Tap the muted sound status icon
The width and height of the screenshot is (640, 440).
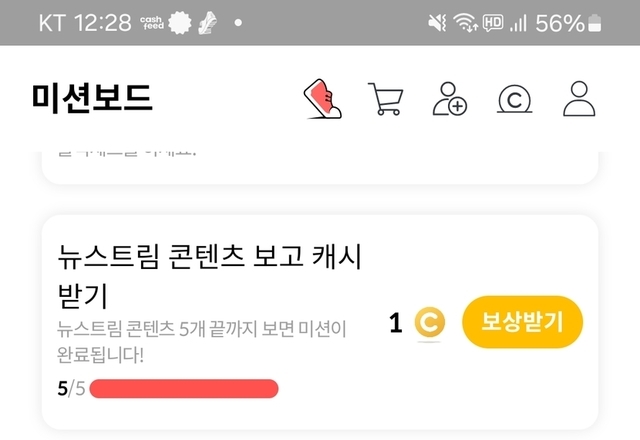point(436,22)
